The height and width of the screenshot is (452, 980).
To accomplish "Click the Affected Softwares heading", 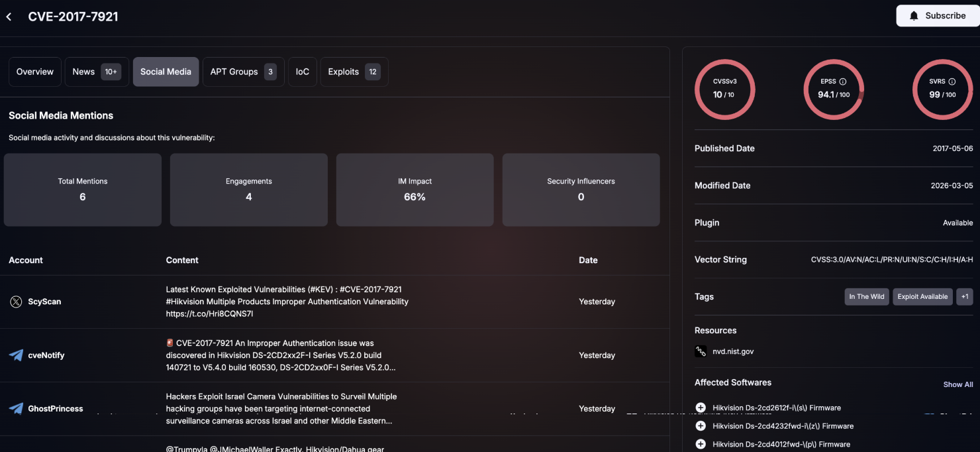I will pos(733,382).
